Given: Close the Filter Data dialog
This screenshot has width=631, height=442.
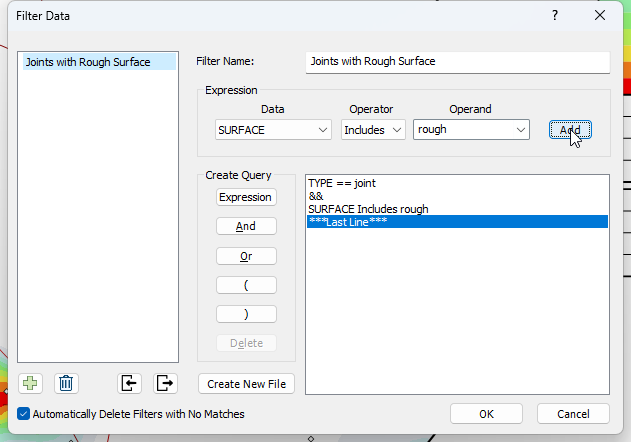Looking at the screenshot, I should (600, 15).
